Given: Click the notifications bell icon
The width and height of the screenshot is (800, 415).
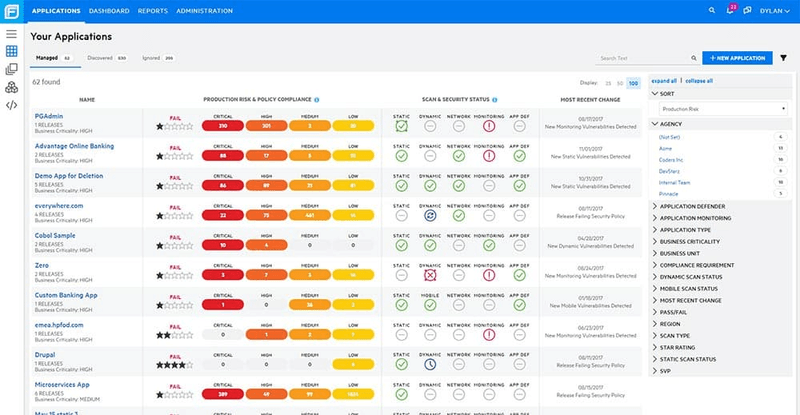Looking at the screenshot, I should click(x=730, y=10).
